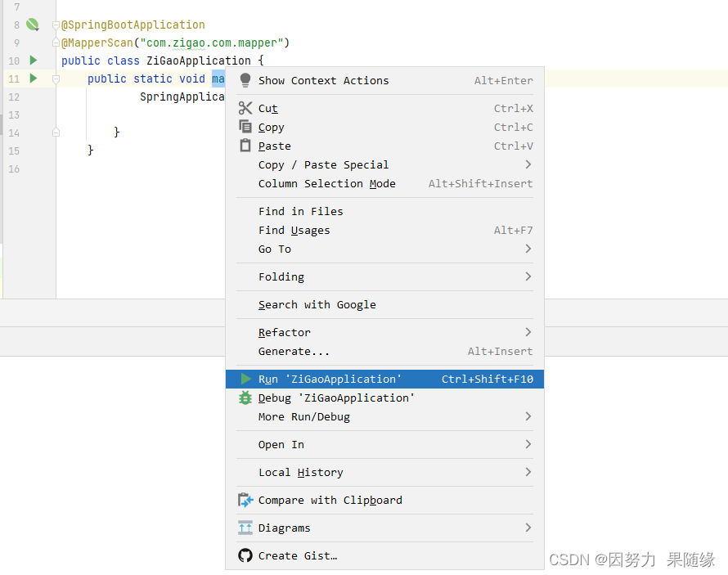Click line number 13 in the gutter
Image resolution: width=728 pixels, height=575 pixels.
14,115
